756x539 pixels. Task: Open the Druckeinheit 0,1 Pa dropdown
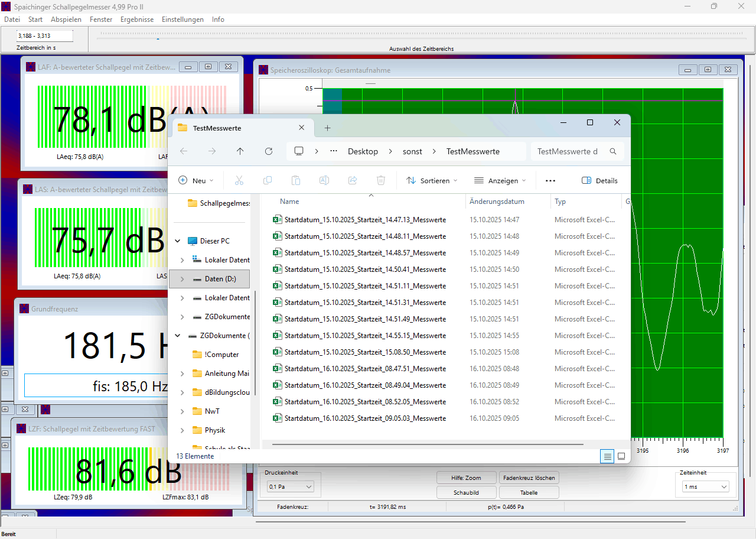tap(291, 486)
